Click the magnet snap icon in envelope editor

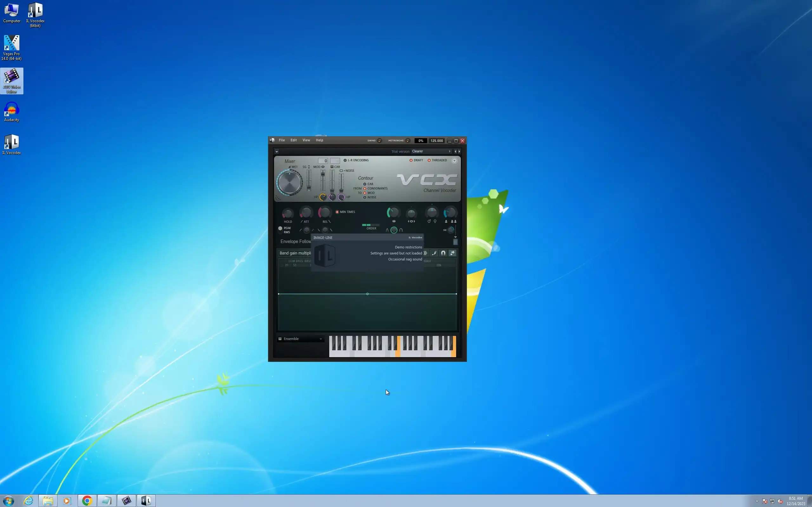(x=443, y=253)
